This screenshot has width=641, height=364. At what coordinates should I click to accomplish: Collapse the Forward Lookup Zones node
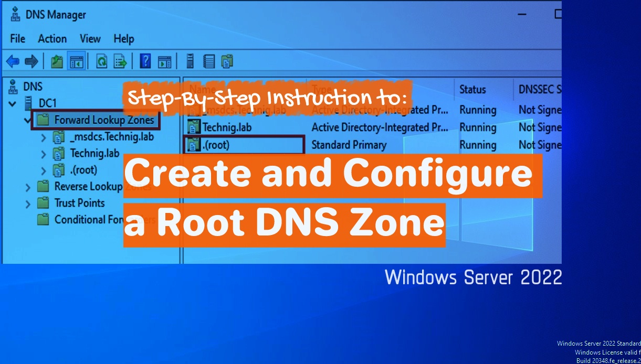pyautogui.click(x=27, y=121)
